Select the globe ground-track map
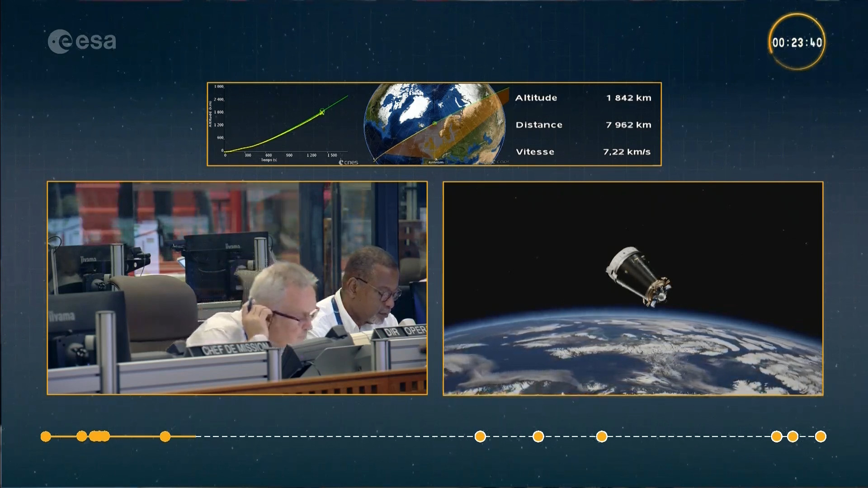868x488 pixels. [x=435, y=123]
